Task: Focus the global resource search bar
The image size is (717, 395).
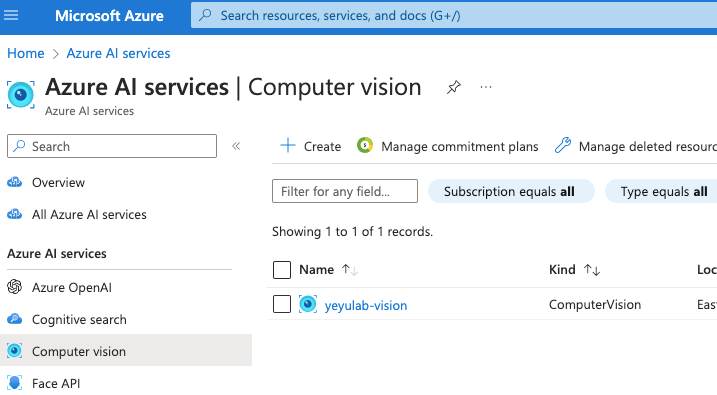Action: click(x=454, y=16)
